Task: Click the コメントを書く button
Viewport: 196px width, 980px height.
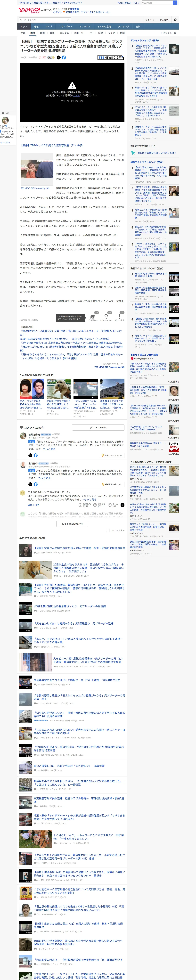Action: coord(98,427)
